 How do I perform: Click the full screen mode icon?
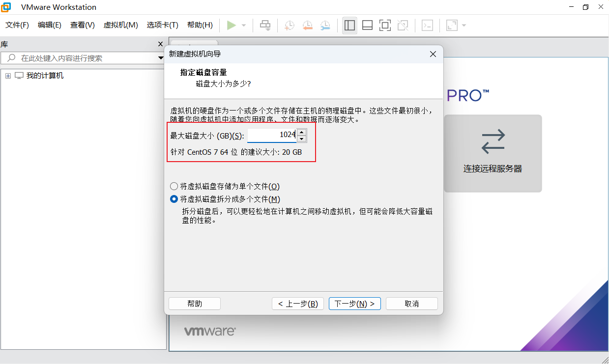(385, 26)
